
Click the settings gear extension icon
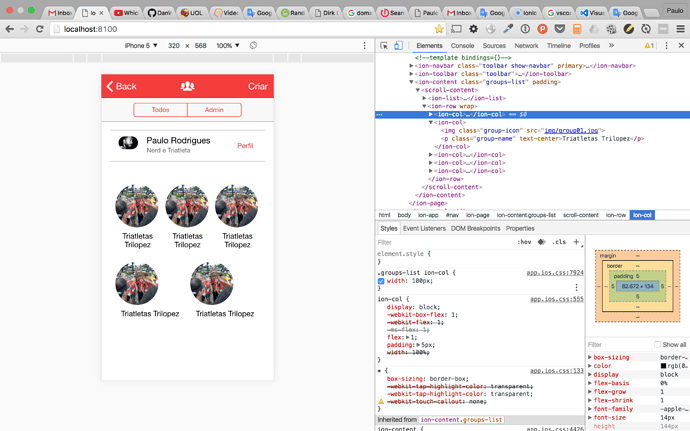tap(473, 29)
